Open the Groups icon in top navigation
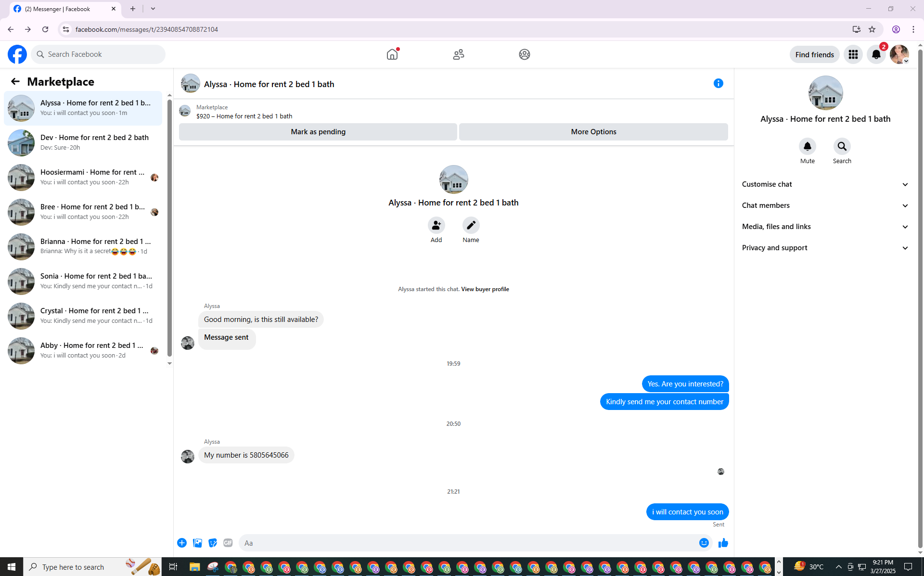Image resolution: width=924 pixels, height=576 pixels. tap(525, 54)
